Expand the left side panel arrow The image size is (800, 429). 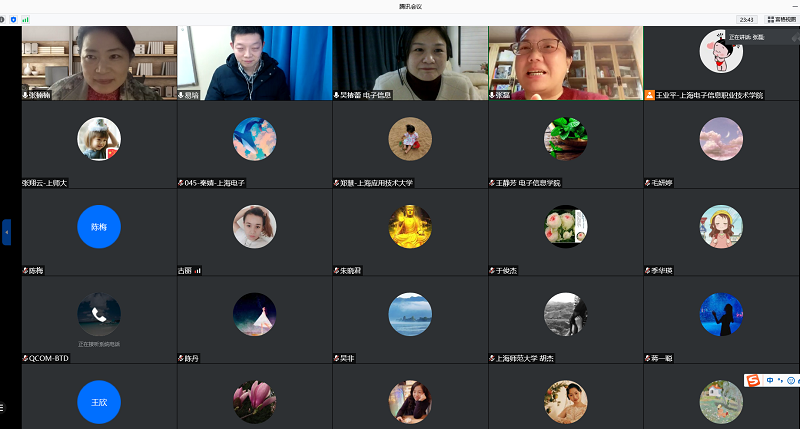click(6, 231)
